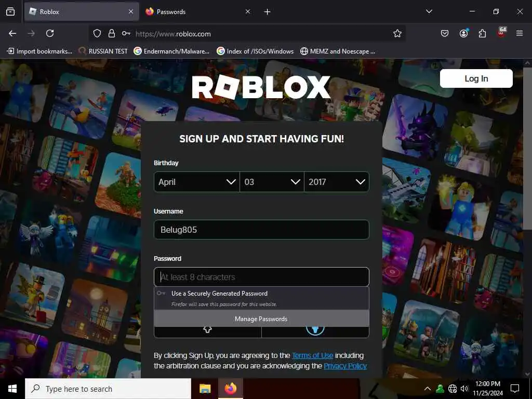Expand the birthday year dropdown 2017
532x399 pixels.
tap(337, 182)
